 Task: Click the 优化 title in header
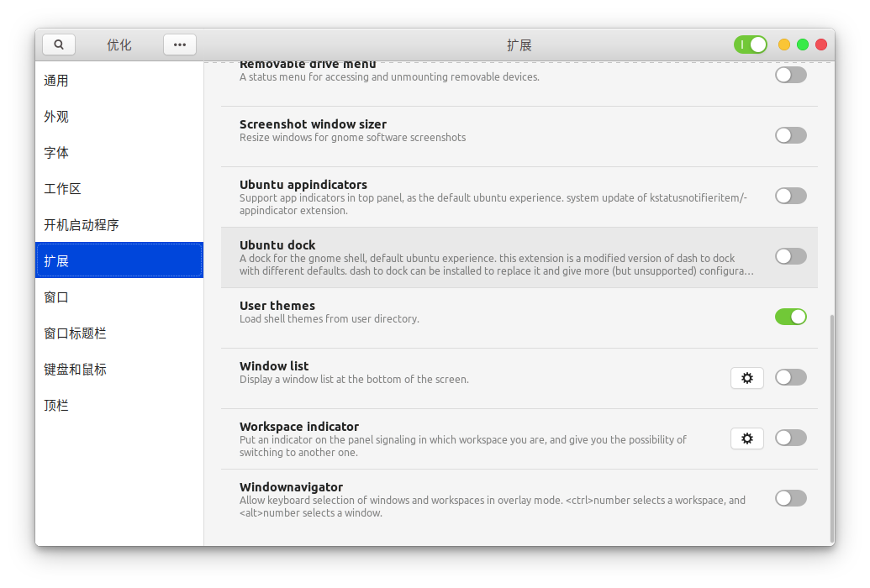pyautogui.click(x=119, y=45)
